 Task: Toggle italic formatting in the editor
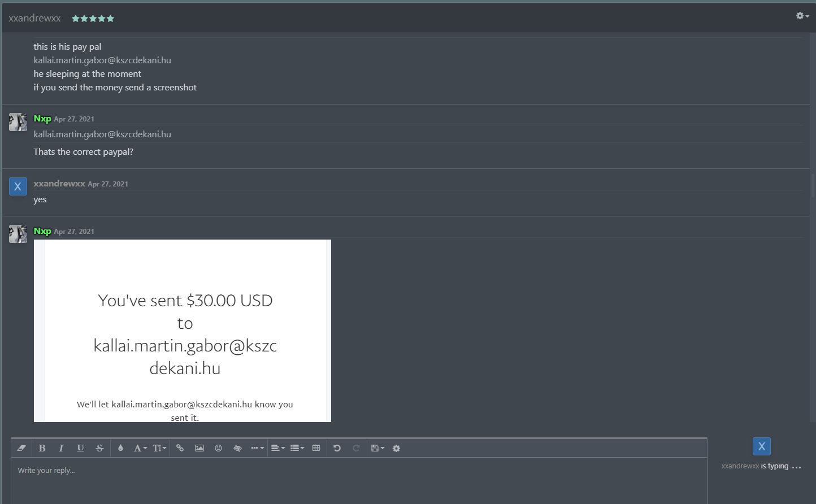[x=61, y=448]
